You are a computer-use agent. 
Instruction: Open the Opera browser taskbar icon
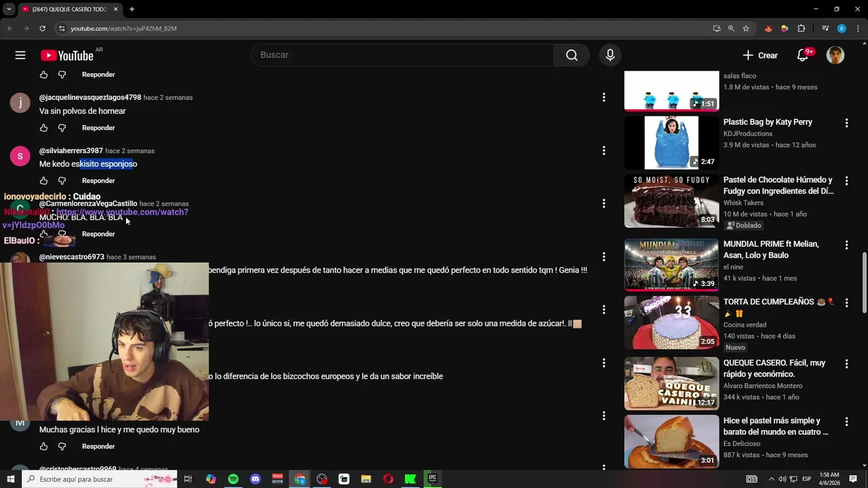click(388, 479)
